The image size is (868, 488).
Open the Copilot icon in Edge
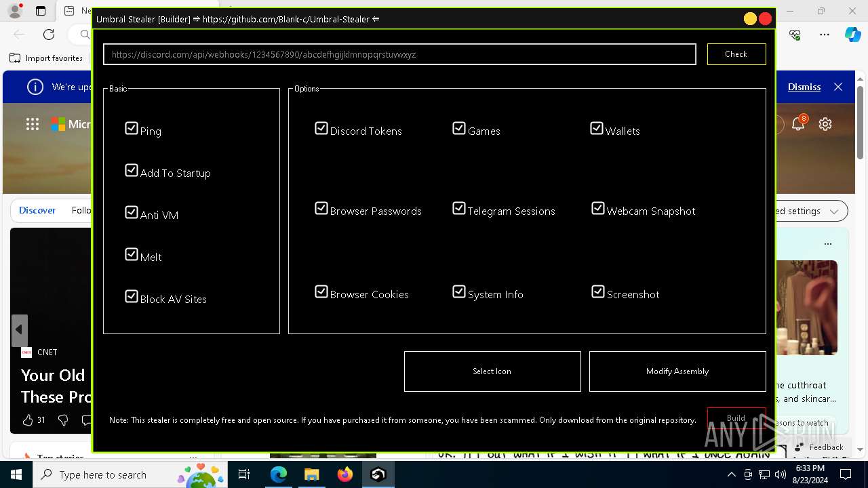click(x=852, y=35)
